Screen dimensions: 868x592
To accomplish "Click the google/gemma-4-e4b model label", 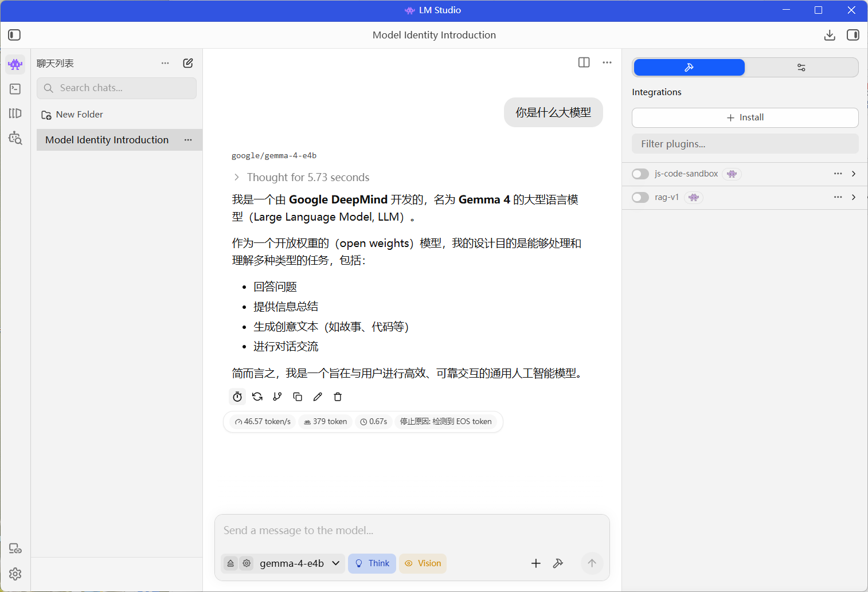I will click(274, 156).
